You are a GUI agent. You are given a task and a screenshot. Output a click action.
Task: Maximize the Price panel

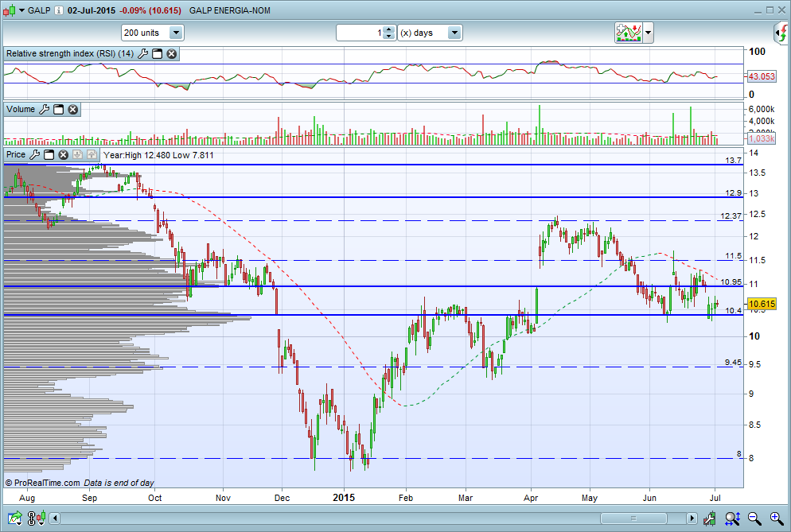point(49,155)
